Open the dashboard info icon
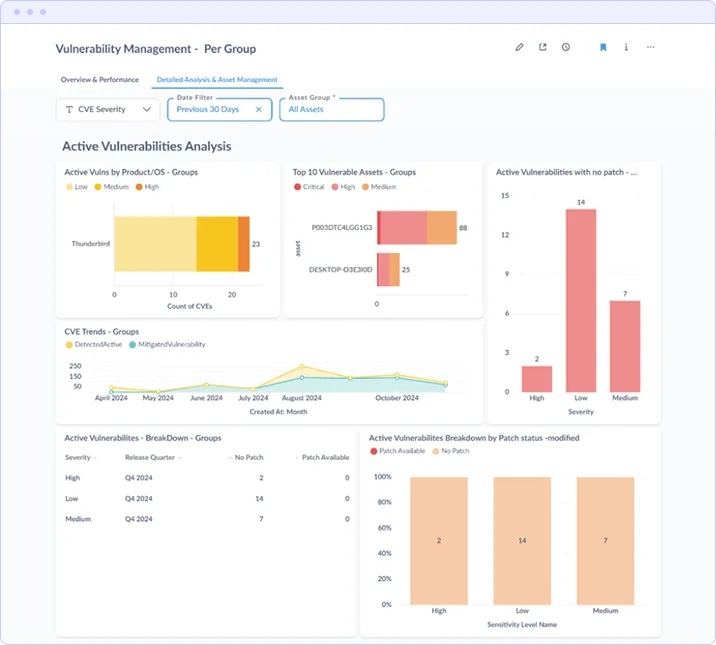Image resolution: width=716 pixels, height=645 pixels. pyautogui.click(x=626, y=47)
